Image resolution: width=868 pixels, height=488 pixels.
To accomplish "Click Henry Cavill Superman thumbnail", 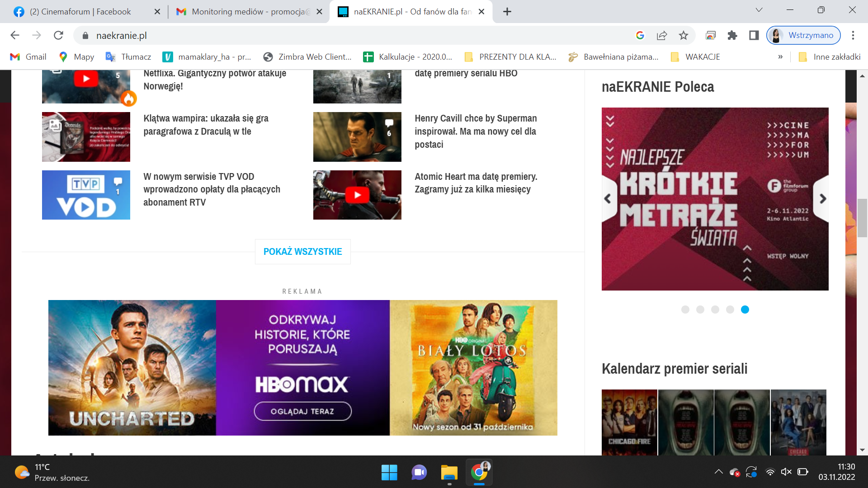I will [x=357, y=136].
